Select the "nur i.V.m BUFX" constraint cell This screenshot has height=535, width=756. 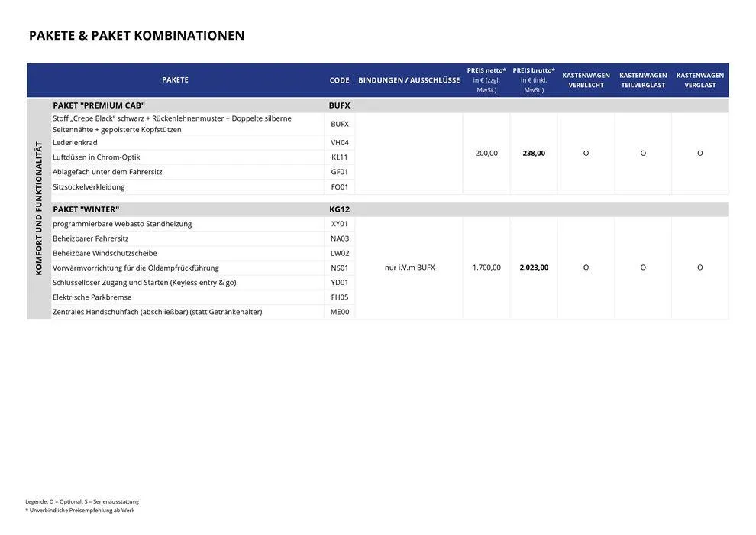pos(409,267)
